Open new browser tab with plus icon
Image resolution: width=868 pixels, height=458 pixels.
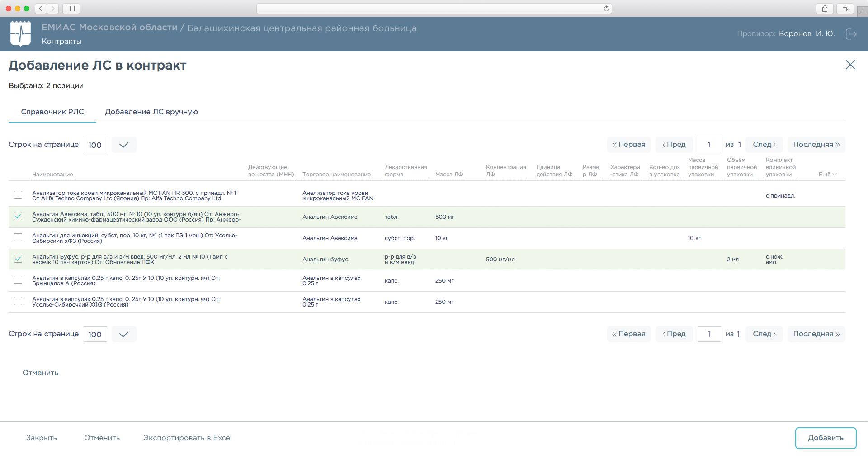[x=862, y=12]
